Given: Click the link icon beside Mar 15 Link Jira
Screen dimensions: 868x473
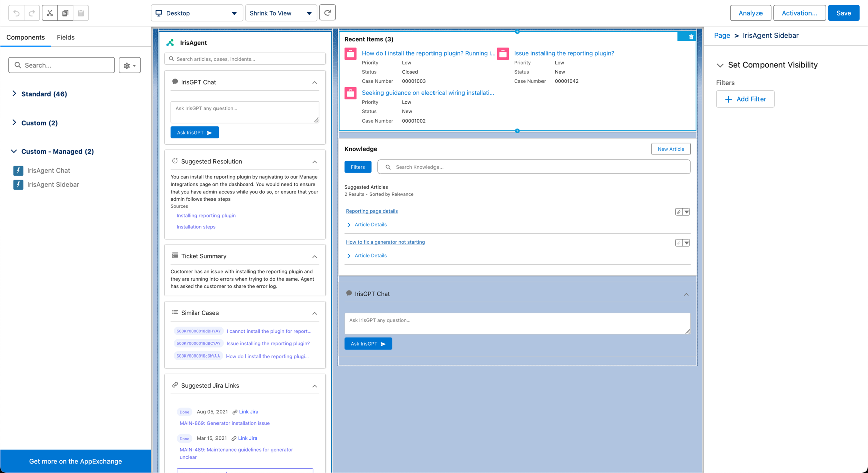Looking at the screenshot, I should 234,438.
